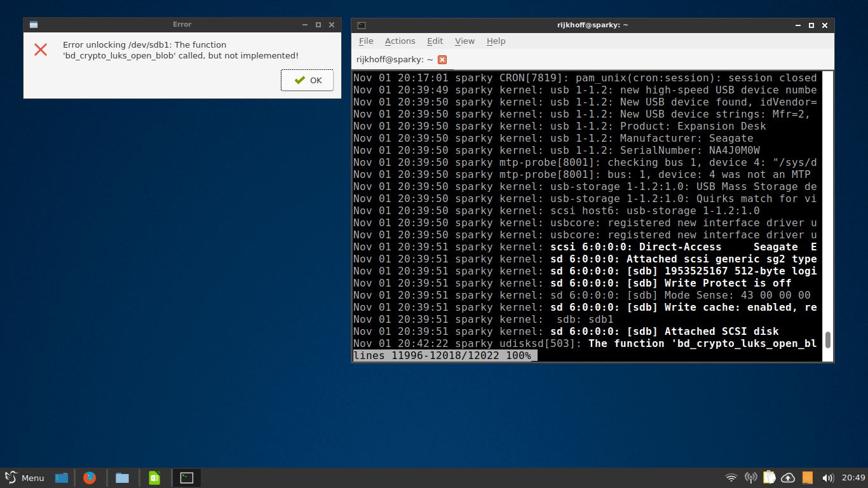Viewport: 868px width, 488px height.
Task: Select the rijkhoff@sparky: ~ terminal tab
Action: [395, 59]
